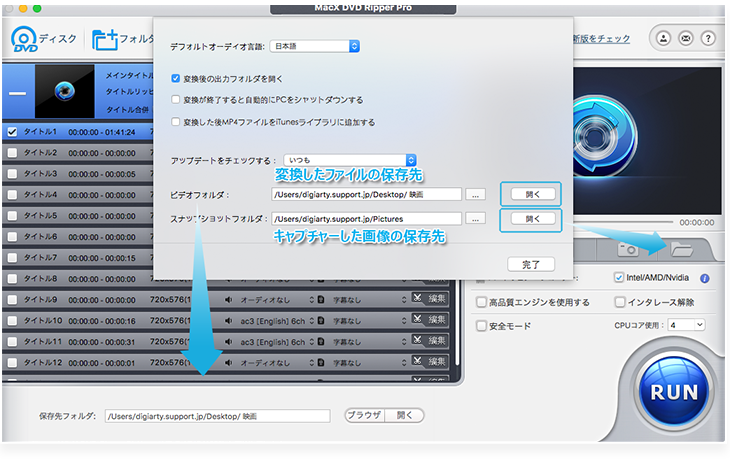
Task: Enable auto shutdown PC after conversion checkbox
Action: [x=176, y=99]
